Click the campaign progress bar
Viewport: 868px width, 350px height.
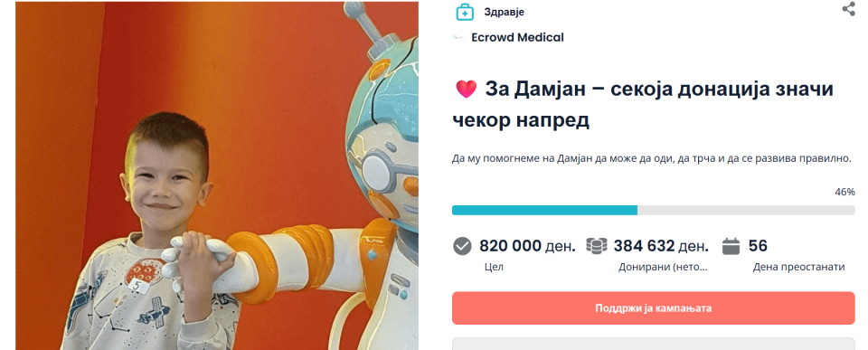tap(653, 211)
